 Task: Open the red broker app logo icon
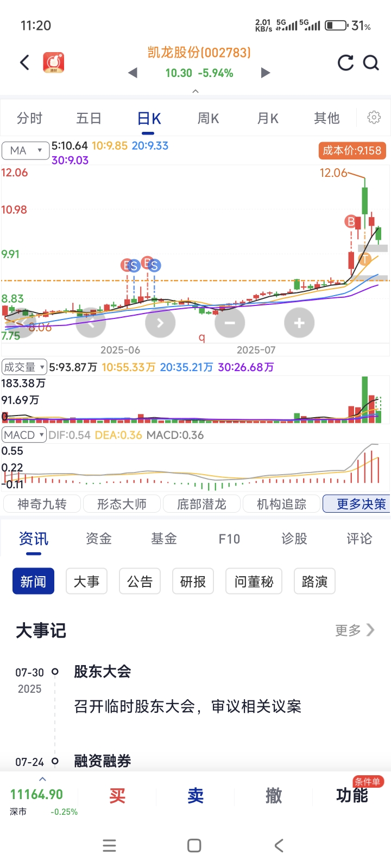54,63
